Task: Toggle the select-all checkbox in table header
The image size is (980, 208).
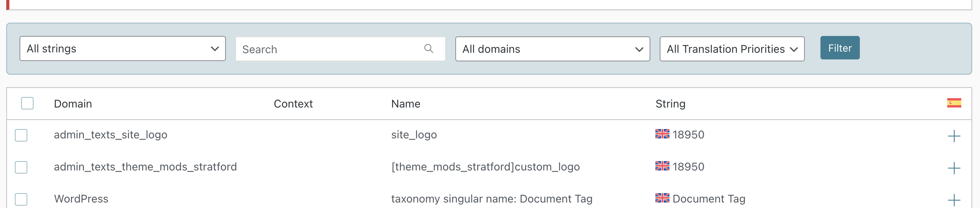Action: pyautogui.click(x=27, y=103)
